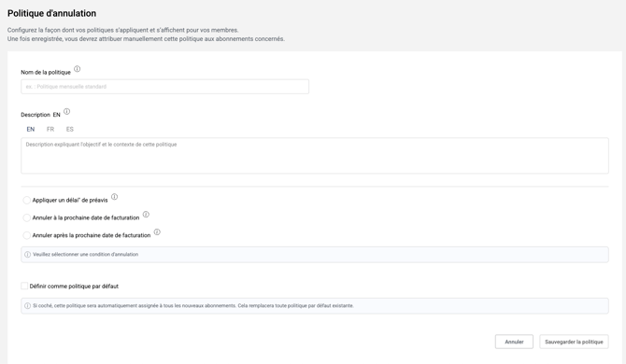Click info icon beside Description EN label
This screenshot has height=364, width=626.
(66, 112)
